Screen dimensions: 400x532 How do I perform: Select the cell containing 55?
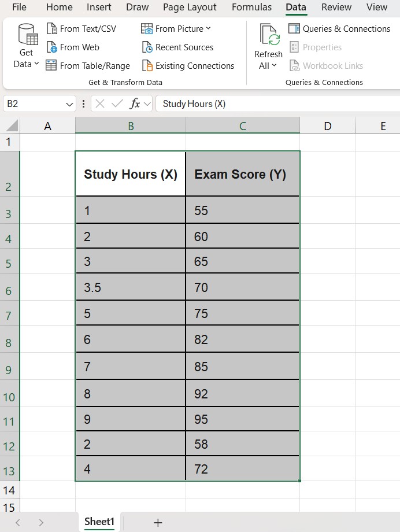pos(242,210)
